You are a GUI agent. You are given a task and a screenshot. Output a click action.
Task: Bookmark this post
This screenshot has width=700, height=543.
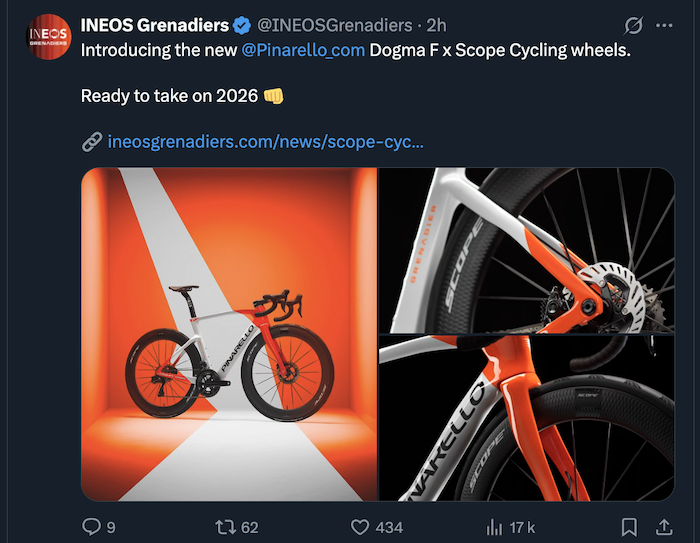pos(629,526)
